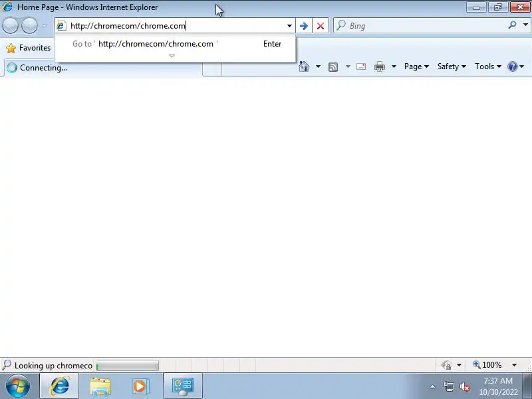Open a new blank tab
The height and width of the screenshot is (399, 532).
tap(212, 68)
